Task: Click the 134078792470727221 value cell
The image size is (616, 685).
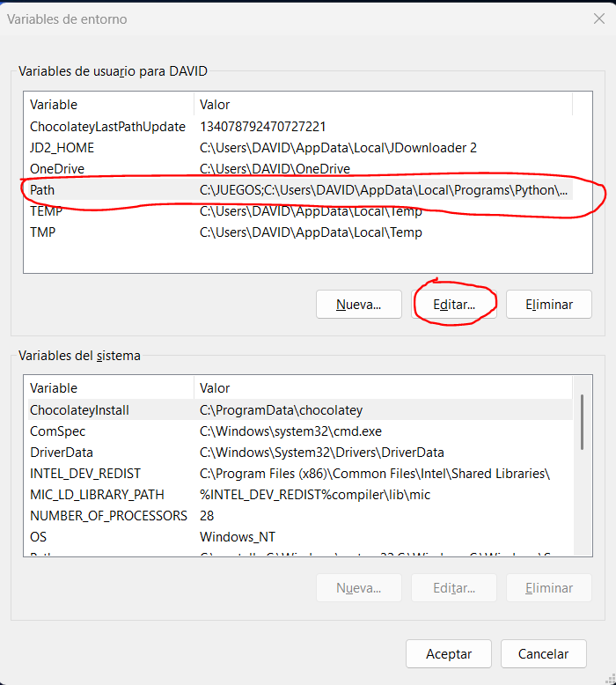Action: (263, 127)
